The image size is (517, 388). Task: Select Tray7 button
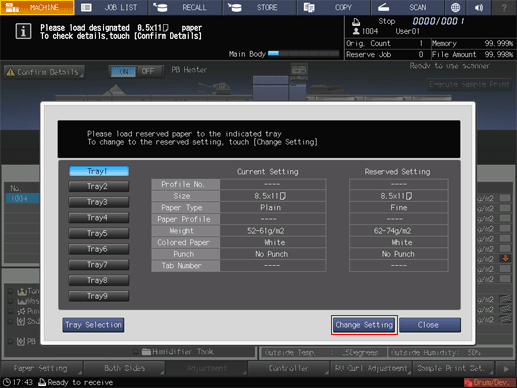99,265
